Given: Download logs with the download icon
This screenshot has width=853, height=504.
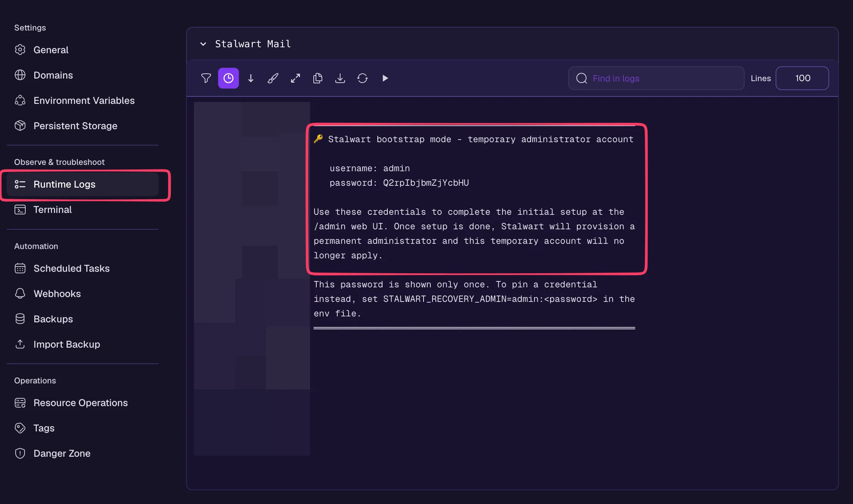Looking at the screenshot, I should pos(340,78).
